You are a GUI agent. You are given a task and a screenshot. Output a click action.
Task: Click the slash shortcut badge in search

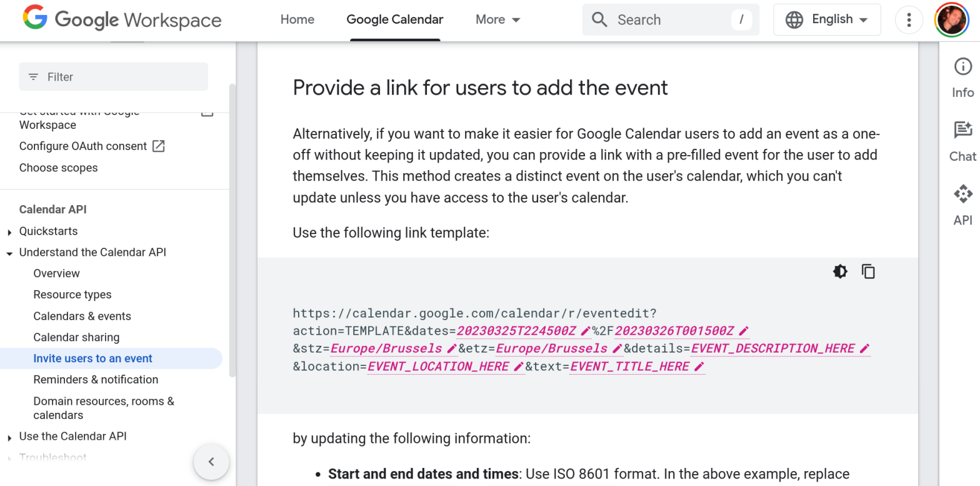point(741,19)
